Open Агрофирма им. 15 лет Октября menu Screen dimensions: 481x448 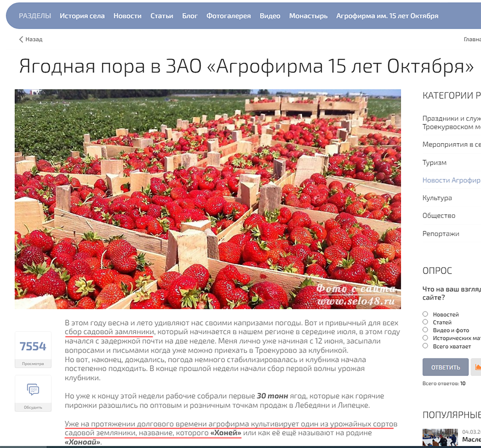[x=387, y=16]
